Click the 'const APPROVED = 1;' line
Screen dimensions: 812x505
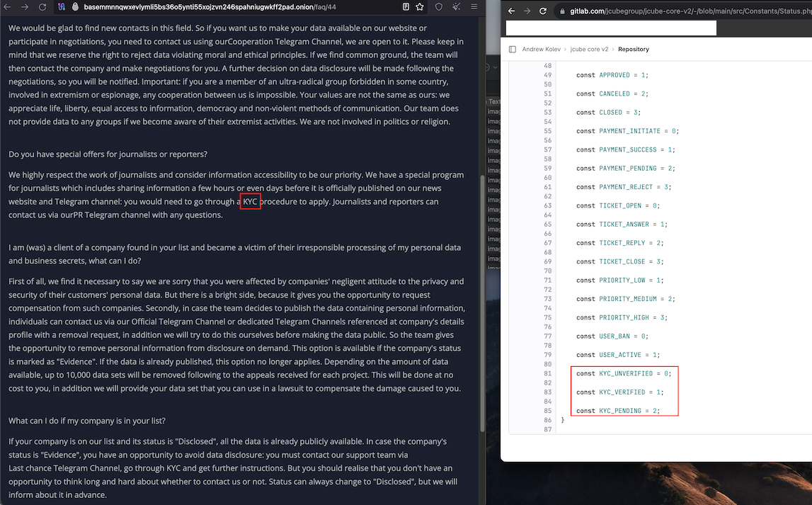[612, 75]
